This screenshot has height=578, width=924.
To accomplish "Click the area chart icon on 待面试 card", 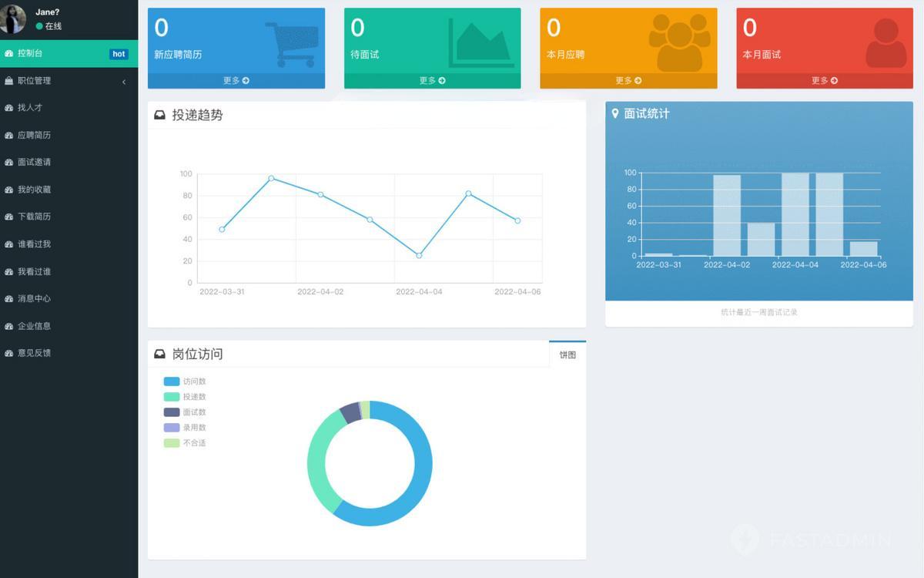I will [480, 42].
